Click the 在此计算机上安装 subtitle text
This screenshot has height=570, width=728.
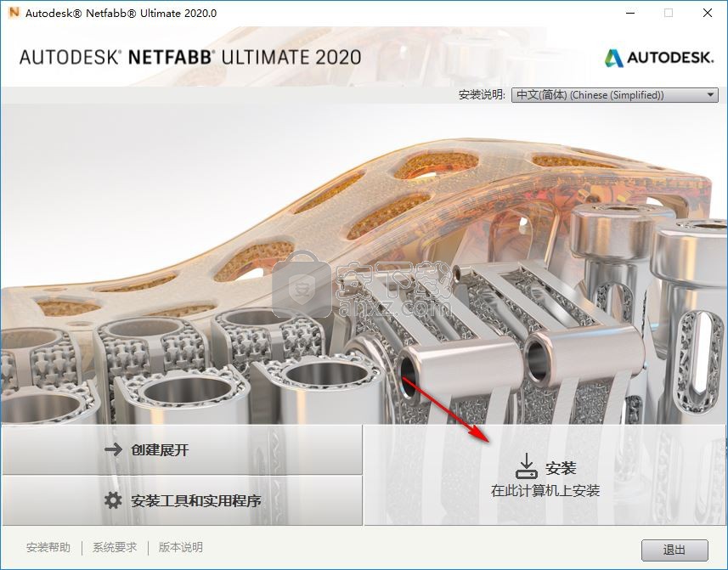pyautogui.click(x=545, y=491)
